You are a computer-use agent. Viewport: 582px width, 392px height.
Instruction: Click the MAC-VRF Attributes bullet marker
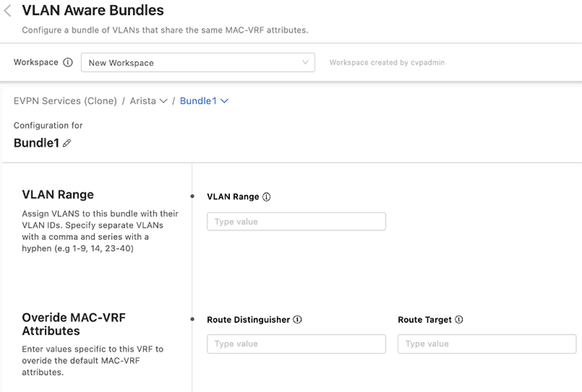point(193,319)
